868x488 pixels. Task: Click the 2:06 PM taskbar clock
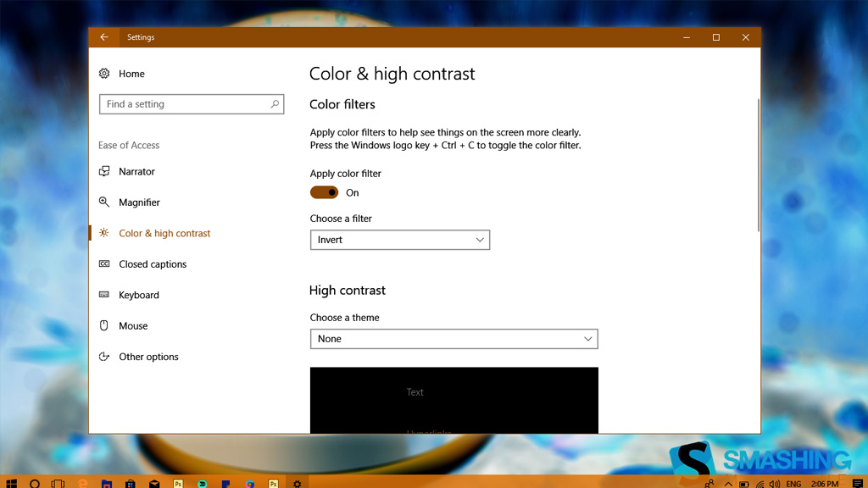tap(824, 484)
